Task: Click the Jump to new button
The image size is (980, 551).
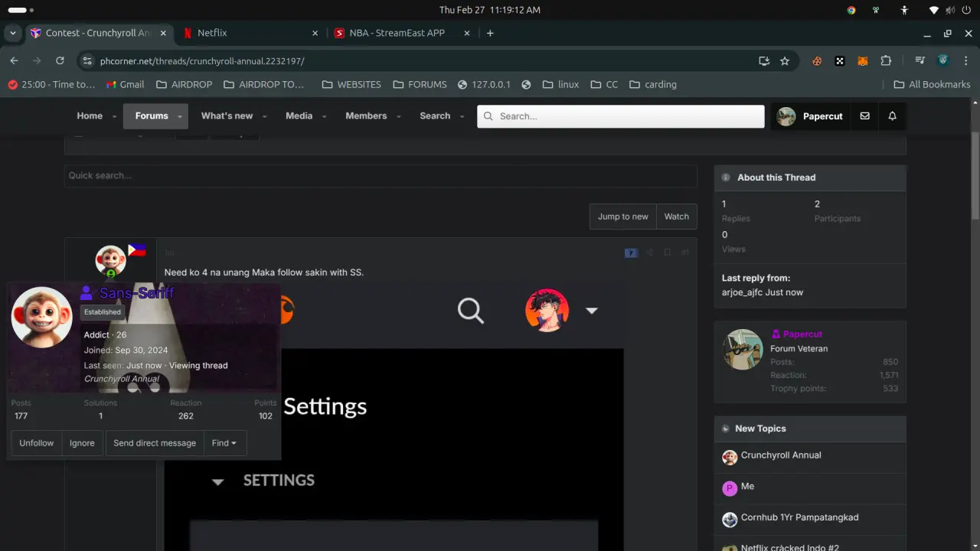Action: tap(623, 217)
